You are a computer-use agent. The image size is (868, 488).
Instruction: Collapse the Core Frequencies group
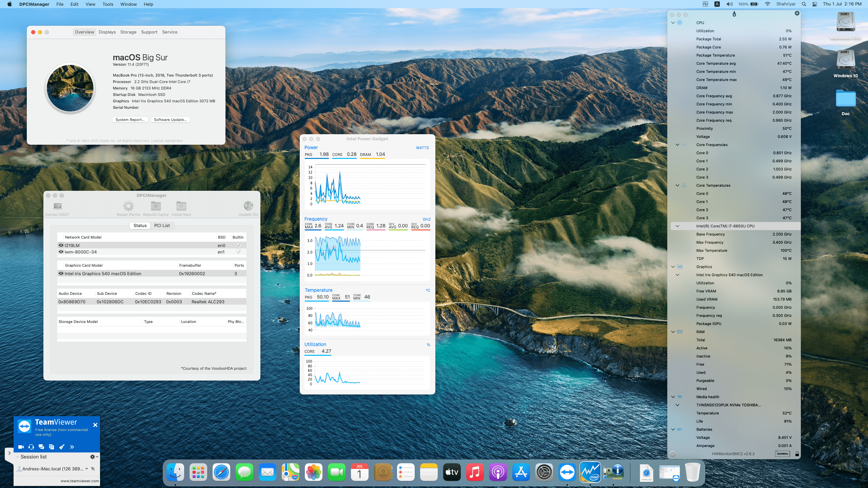677,145
